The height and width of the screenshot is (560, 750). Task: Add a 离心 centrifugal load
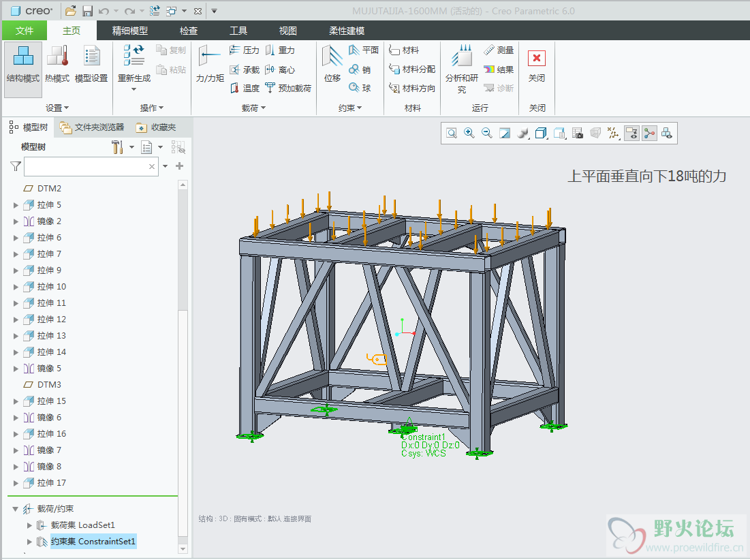pos(280,69)
